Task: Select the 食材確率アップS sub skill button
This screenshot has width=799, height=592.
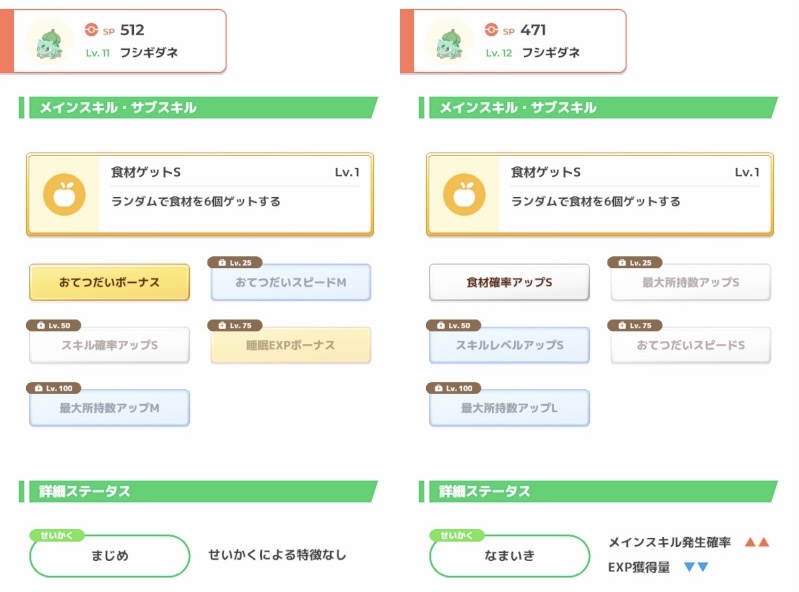Action: click(x=509, y=283)
